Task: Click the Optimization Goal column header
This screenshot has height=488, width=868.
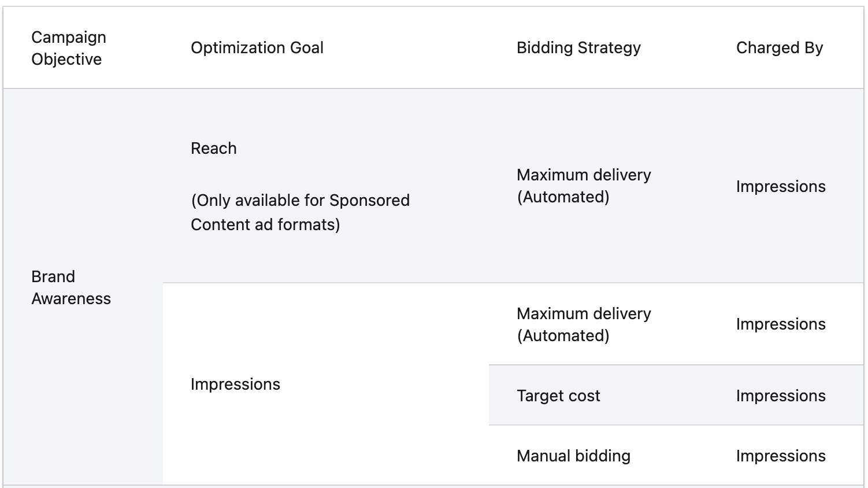Action: pos(257,48)
